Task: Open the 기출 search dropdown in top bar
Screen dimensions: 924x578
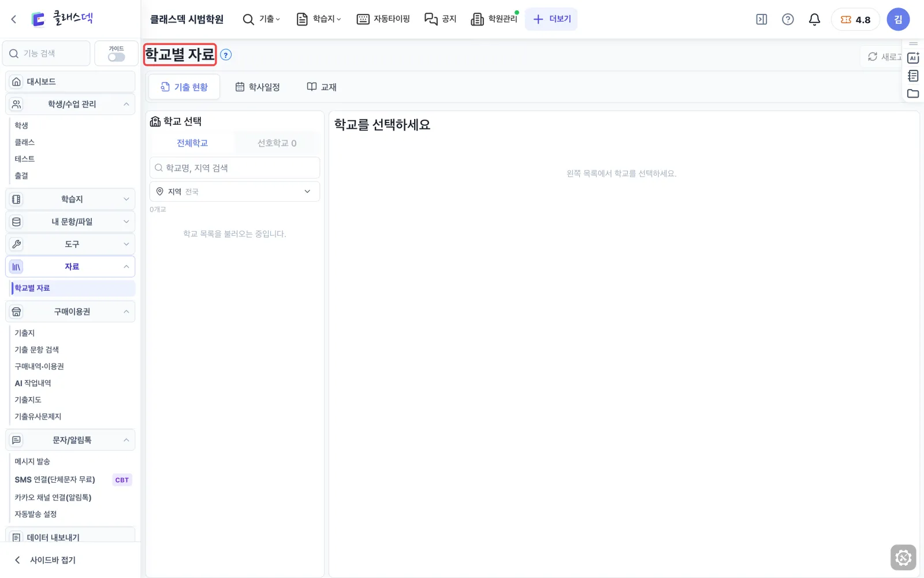Action: pyautogui.click(x=262, y=19)
